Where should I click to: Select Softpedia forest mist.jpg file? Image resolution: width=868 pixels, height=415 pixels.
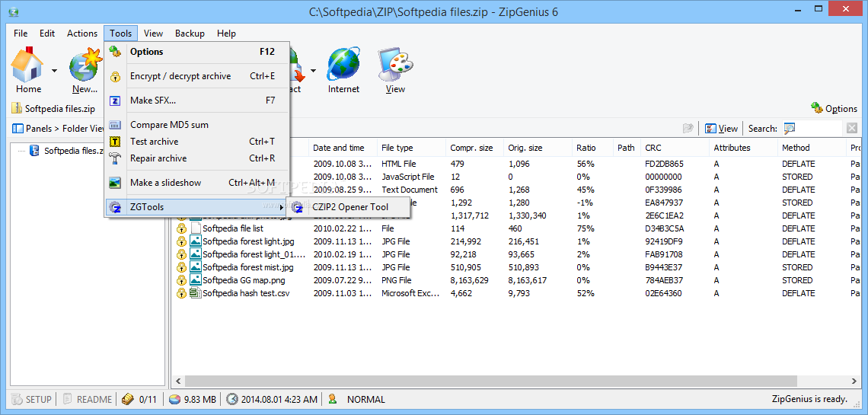[x=247, y=267]
